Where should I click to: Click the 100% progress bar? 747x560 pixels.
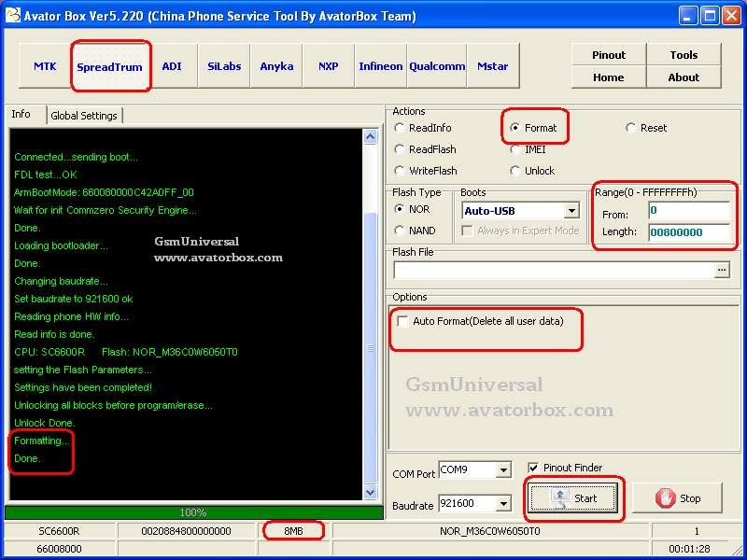[x=193, y=512]
